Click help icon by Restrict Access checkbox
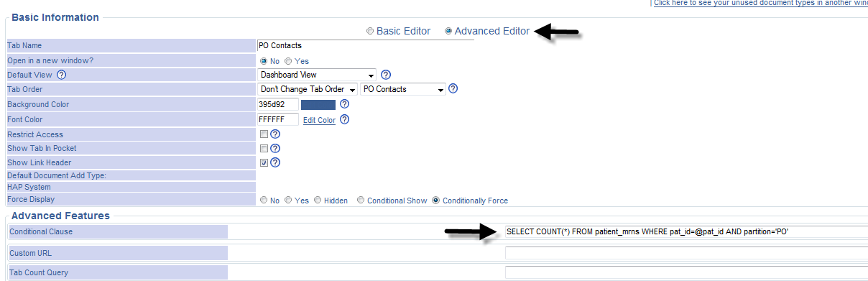 [274, 134]
